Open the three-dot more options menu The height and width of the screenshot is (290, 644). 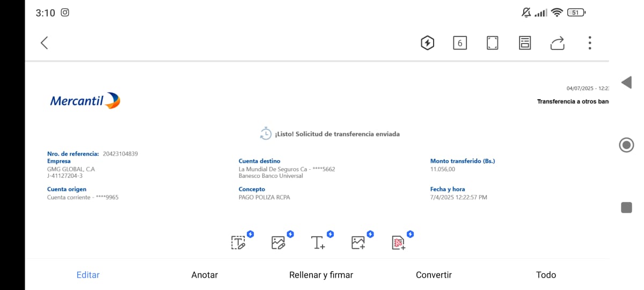[590, 43]
